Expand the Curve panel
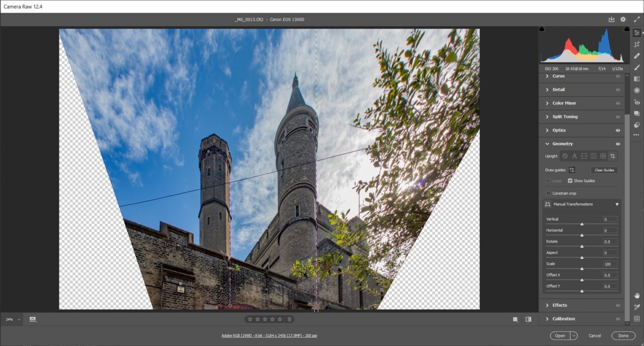The height and width of the screenshot is (346, 644). point(558,76)
